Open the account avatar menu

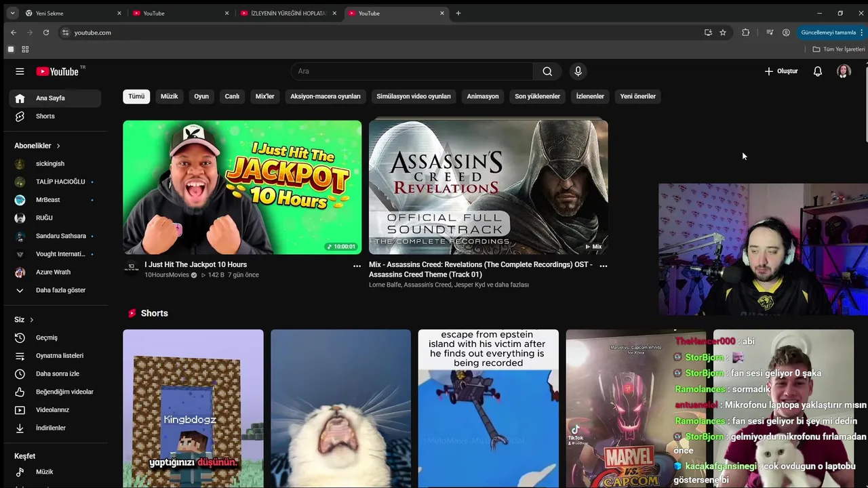[844, 71]
